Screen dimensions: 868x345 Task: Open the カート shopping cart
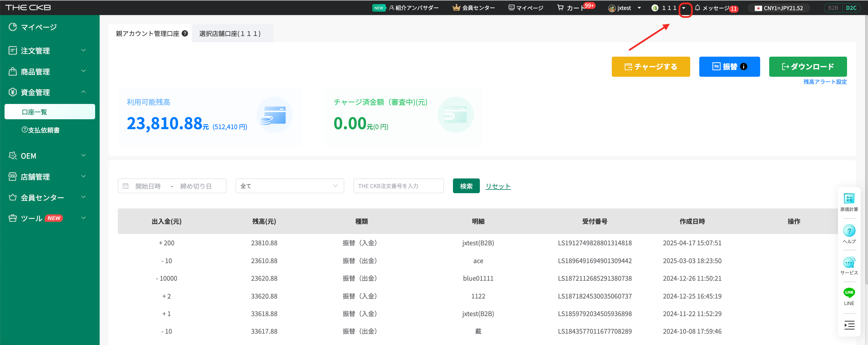point(572,8)
